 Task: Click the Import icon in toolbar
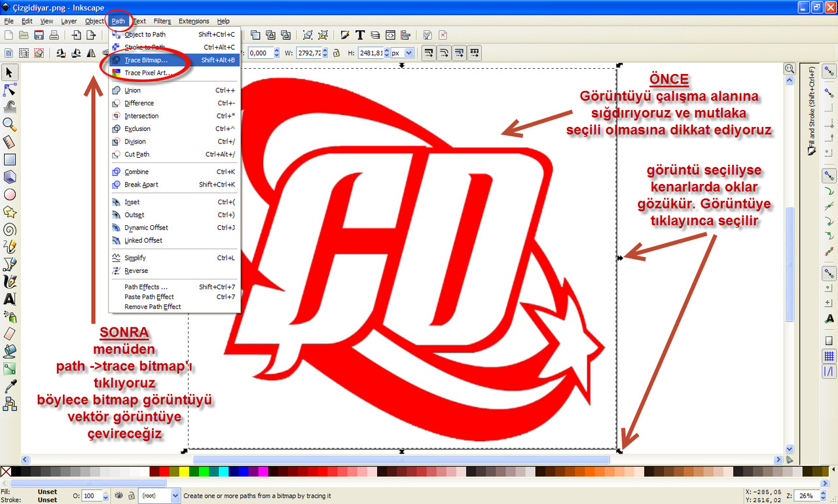pos(77,35)
